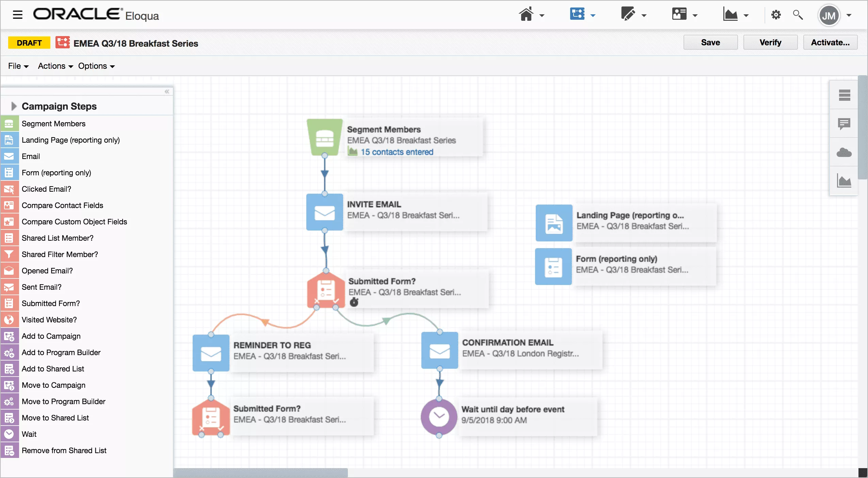Click the search magnifier icon
The width and height of the screenshot is (868, 478).
pos(798,15)
